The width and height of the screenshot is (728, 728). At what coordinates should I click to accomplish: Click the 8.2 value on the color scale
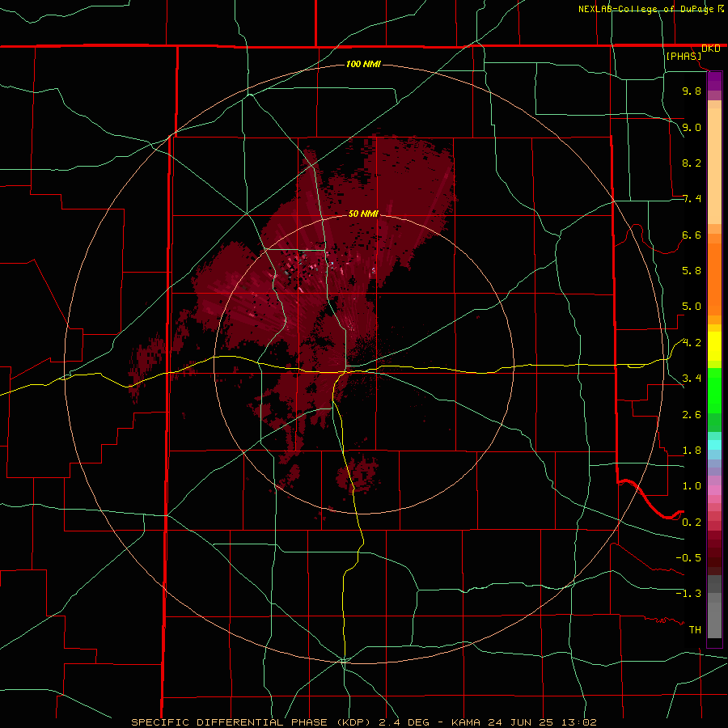click(x=692, y=163)
